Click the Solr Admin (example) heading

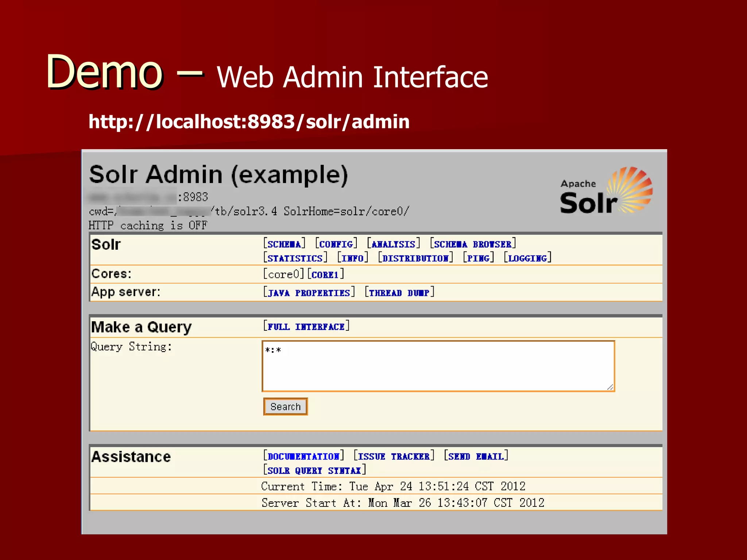[x=218, y=175]
